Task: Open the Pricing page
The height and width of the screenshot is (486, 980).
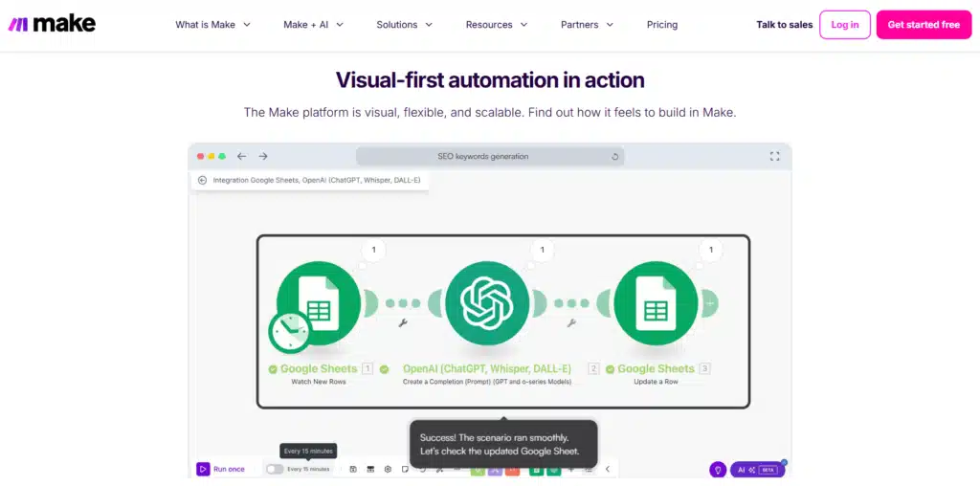Action: click(x=661, y=25)
